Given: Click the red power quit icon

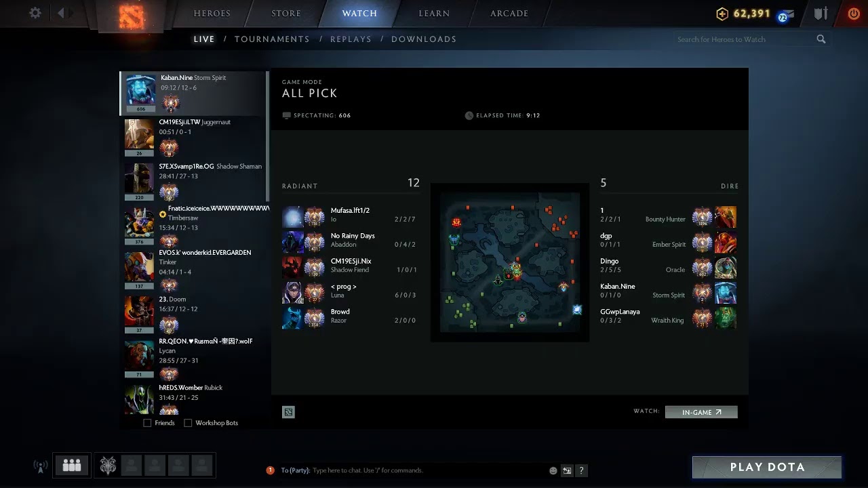Looking at the screenshot, I should 854,14.
